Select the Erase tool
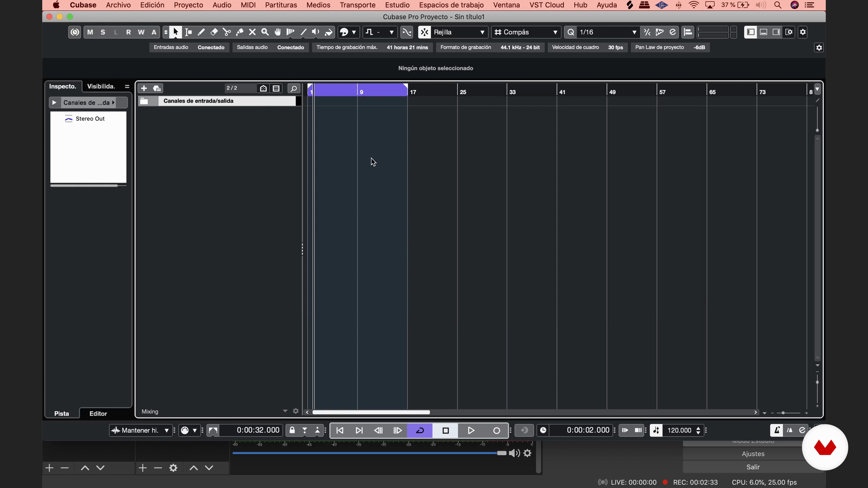The height and width of the screenshot is (488, 868). point(214,32)
